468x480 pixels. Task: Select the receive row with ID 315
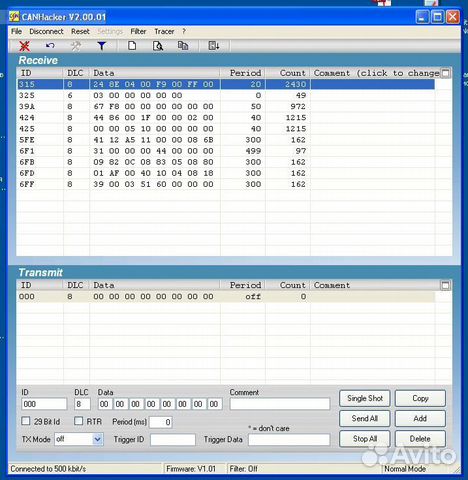[x=226, y=84]
